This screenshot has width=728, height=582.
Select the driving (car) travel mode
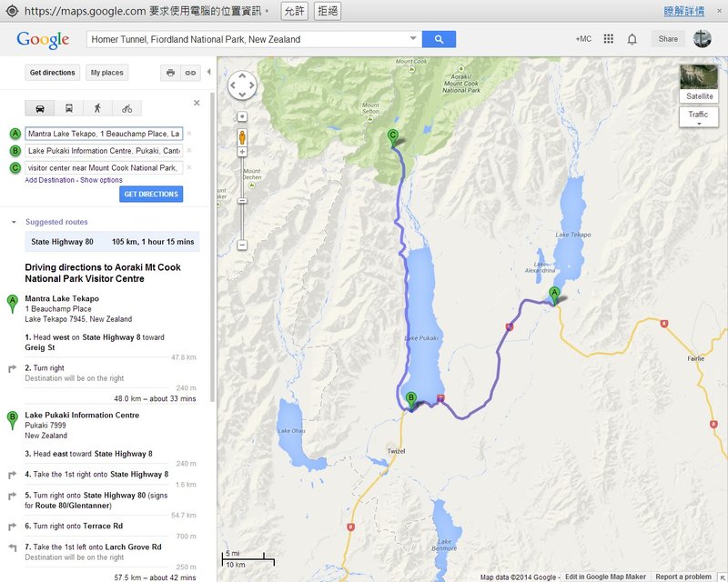pos(40,108)
